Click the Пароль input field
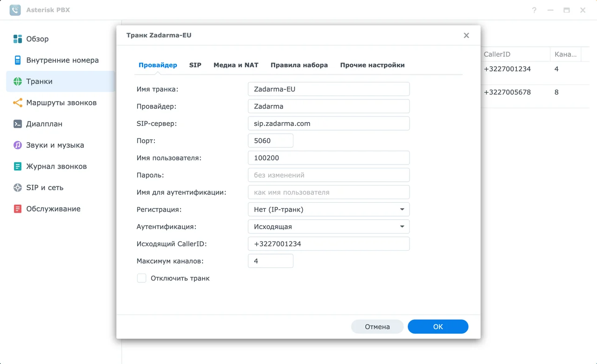This screenshot has height=364, width=597. 329,175
